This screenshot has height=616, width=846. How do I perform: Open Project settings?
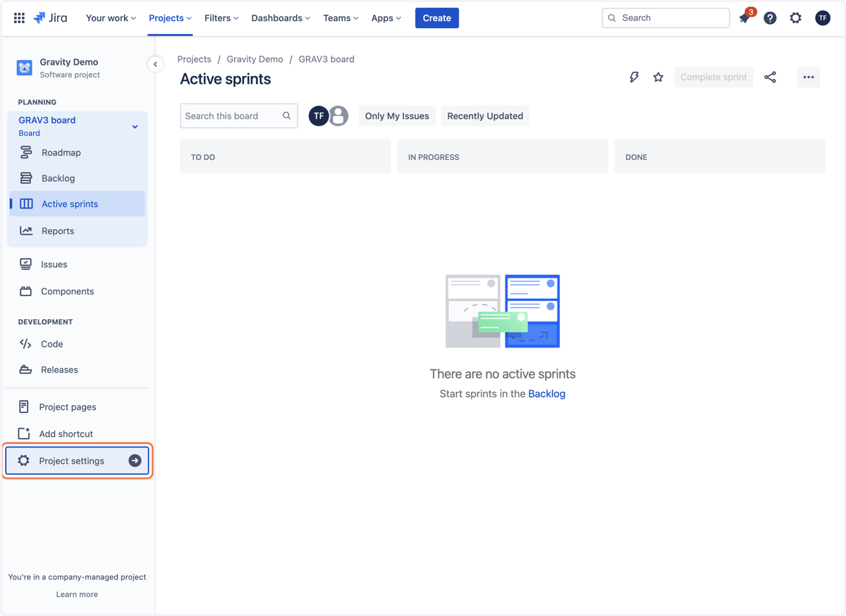pos(78,460)
